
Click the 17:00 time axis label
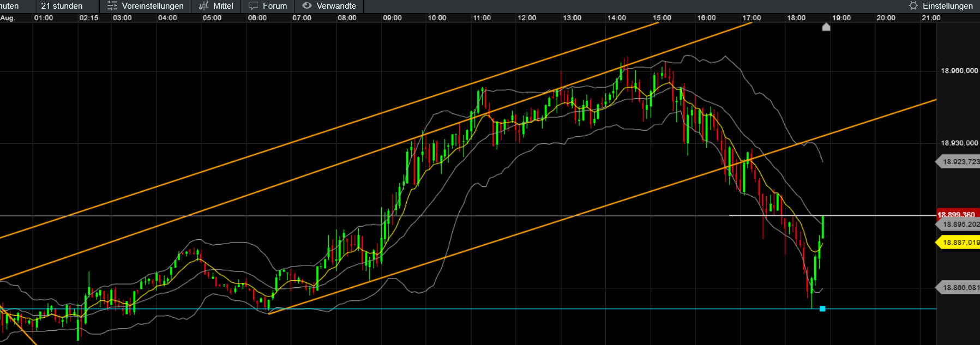click(x=751, y=18)
